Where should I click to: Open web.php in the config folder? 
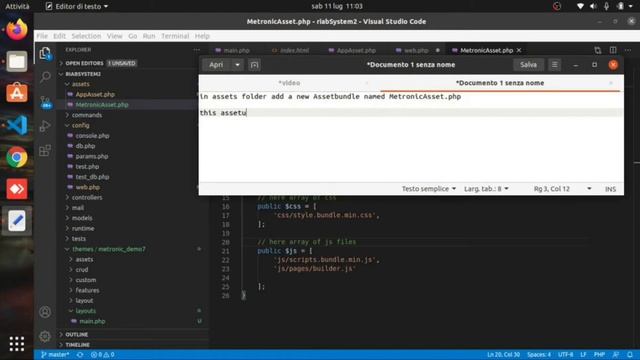[x=87, y=187]
